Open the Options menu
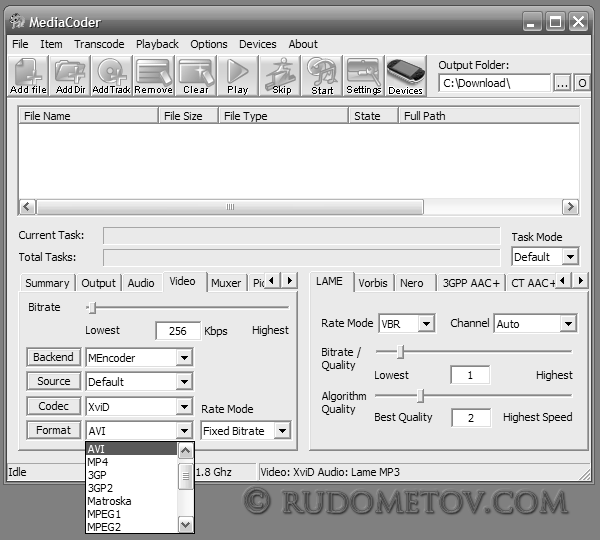600x540 pixels. pos(209,44)
